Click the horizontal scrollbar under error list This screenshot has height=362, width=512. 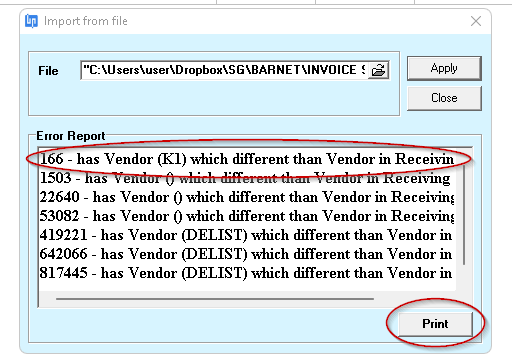click(215, 299)
